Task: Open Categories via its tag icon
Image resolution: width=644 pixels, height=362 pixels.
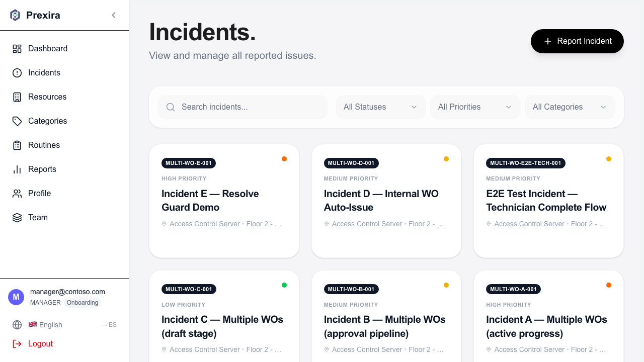Action: click(16, 121)
